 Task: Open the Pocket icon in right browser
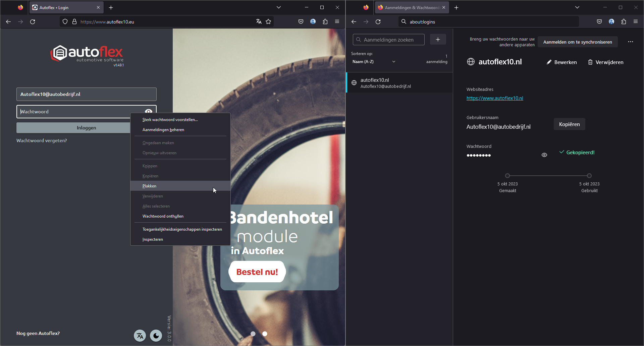coord(599,22)
